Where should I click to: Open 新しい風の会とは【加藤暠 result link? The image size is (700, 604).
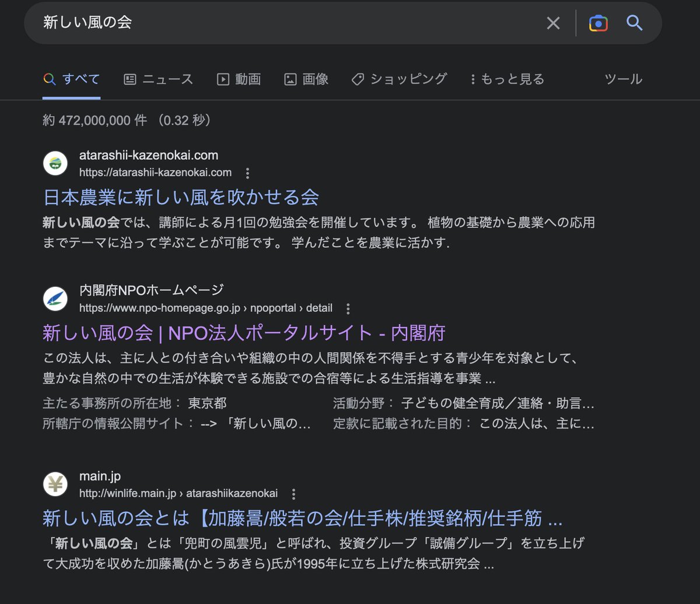click(x=302, y=518)
